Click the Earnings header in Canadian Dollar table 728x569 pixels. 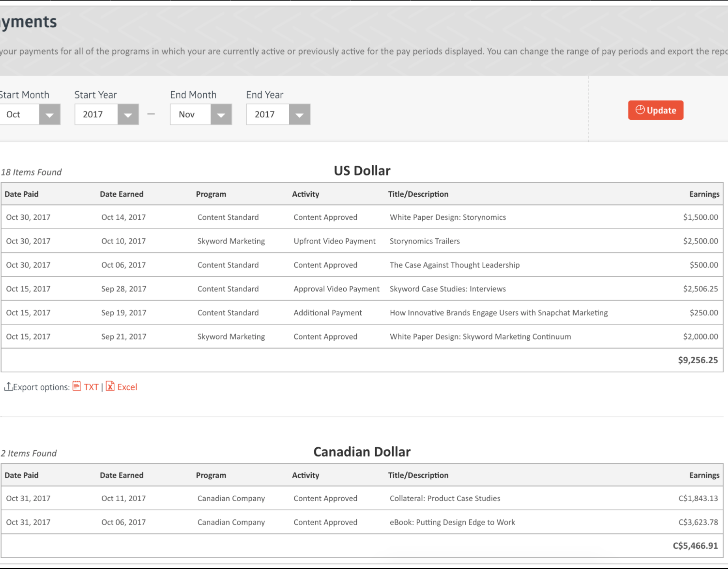tap(704, 475)
